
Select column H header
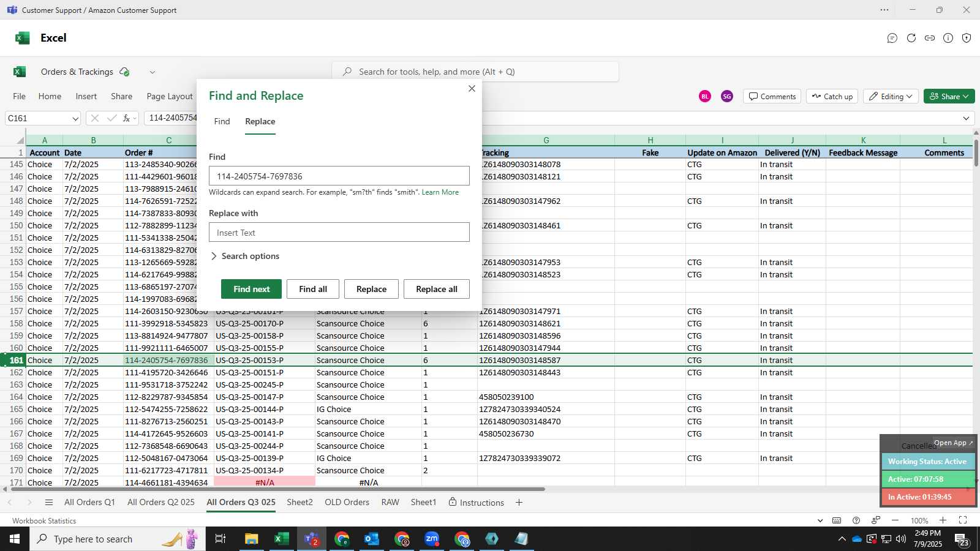[x=650, y=140]
